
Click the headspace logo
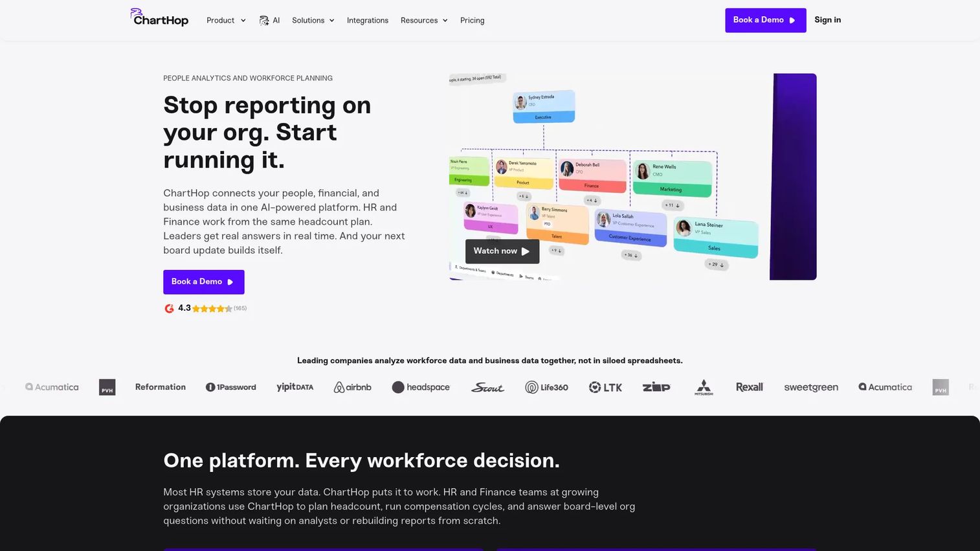point(421,387)
